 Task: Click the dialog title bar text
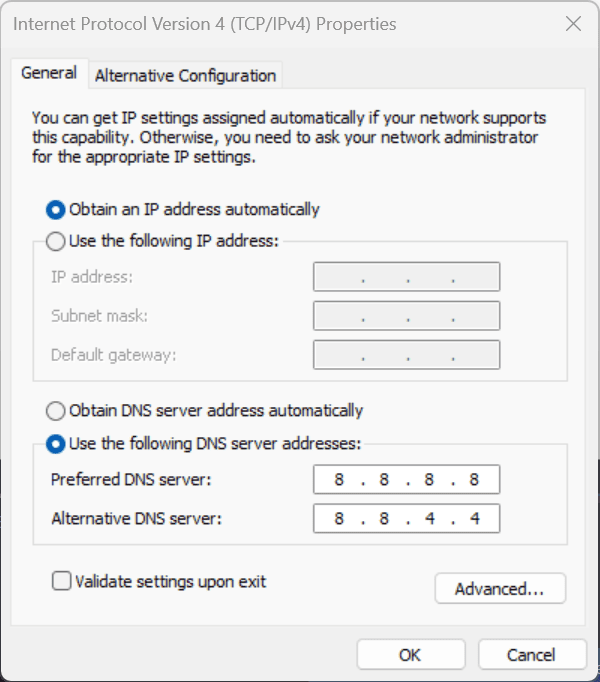[205, 24]
